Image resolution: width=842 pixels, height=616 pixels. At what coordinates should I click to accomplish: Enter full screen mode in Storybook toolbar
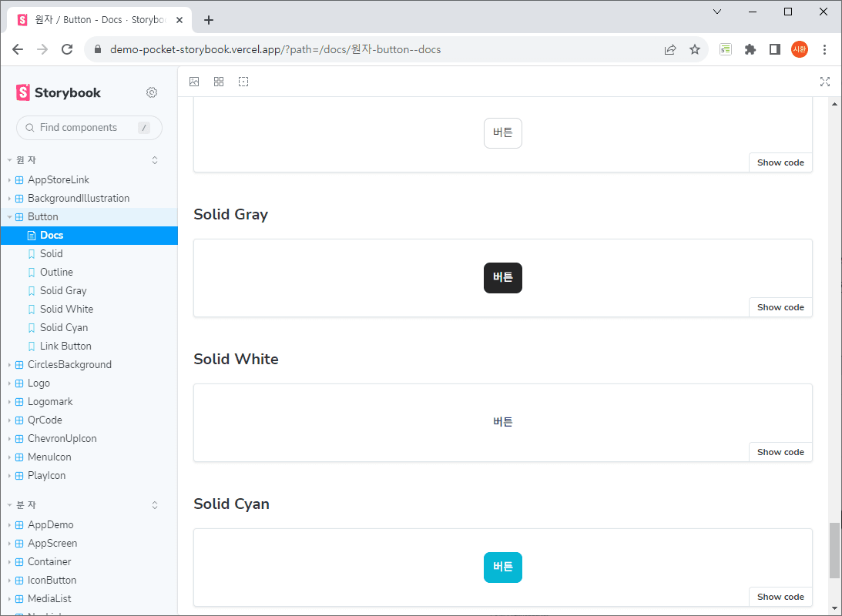click(x=825, y=82)
